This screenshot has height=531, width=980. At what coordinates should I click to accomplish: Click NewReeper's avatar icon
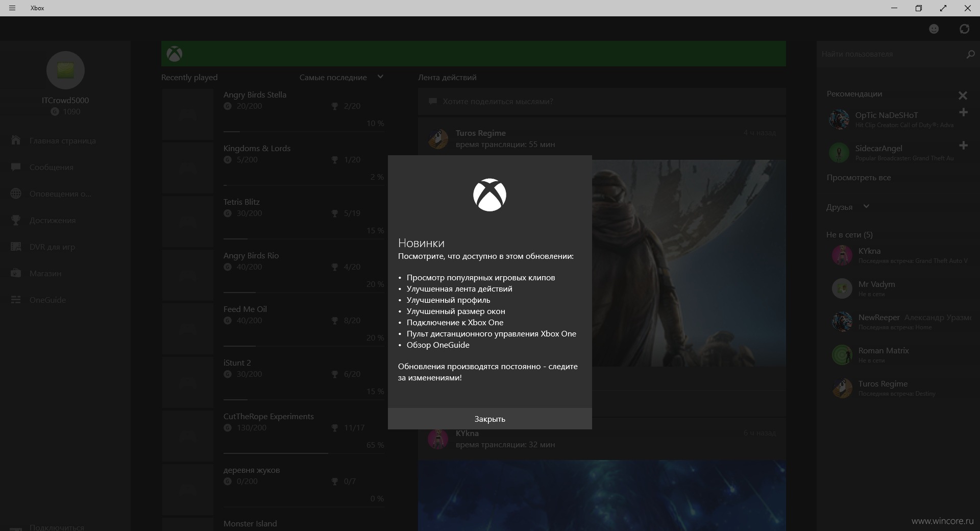(842, 322)
